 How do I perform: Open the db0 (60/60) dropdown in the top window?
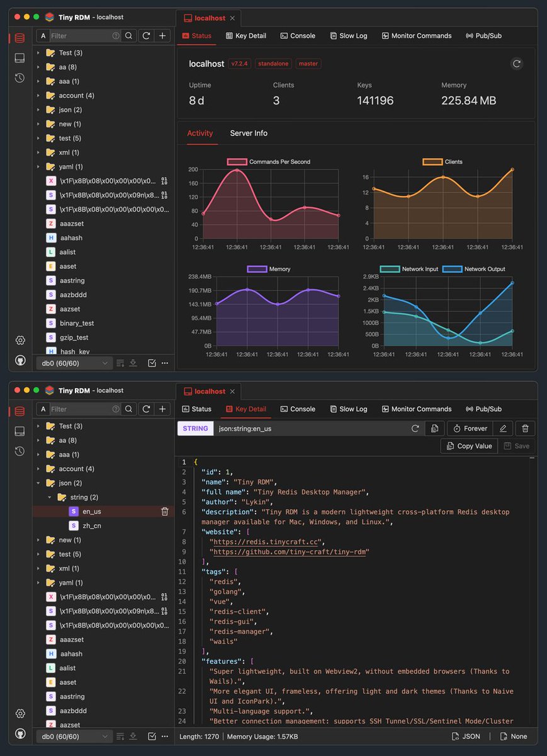click(x=74, y=363)
